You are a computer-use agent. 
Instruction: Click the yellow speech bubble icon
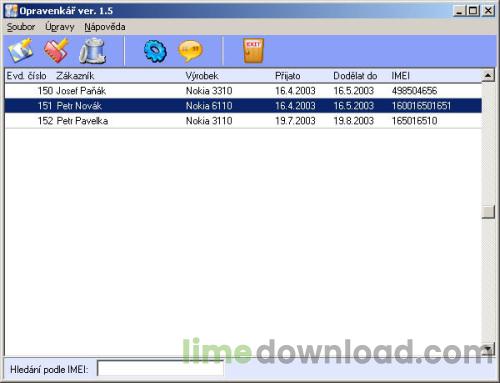[x=190, y=51]
